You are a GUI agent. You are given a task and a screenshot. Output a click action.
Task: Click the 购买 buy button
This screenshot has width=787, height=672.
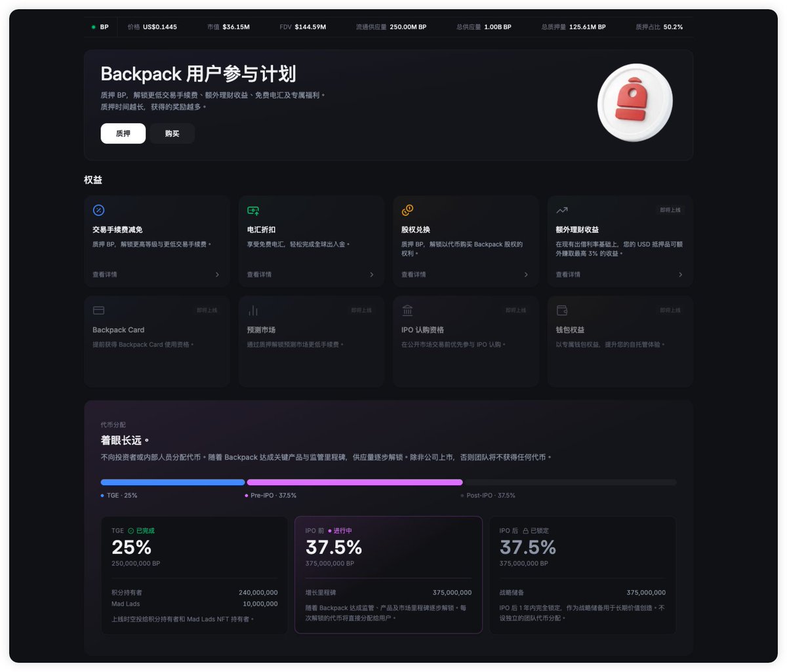click(x=172, y=133)
